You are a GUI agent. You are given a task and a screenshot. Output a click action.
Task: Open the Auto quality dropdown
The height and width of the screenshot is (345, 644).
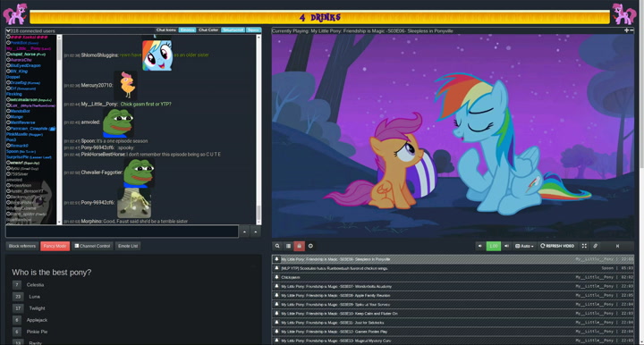click(x=524, y=246)
